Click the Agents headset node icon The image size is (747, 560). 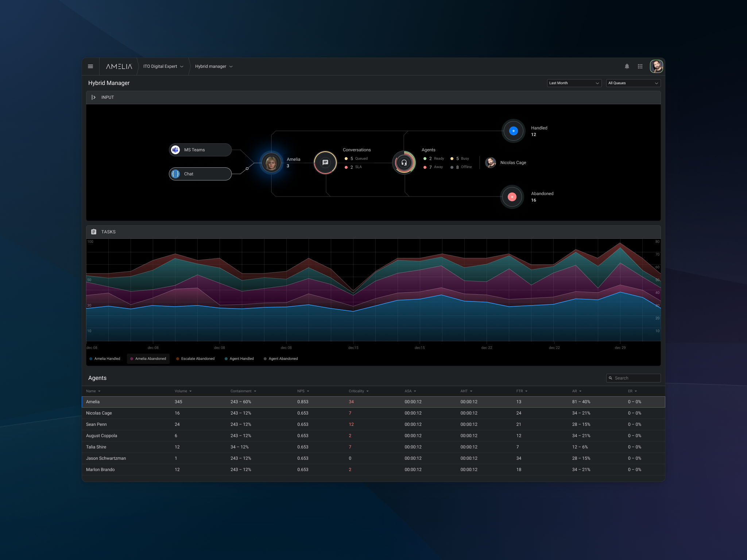pos(404,163)
